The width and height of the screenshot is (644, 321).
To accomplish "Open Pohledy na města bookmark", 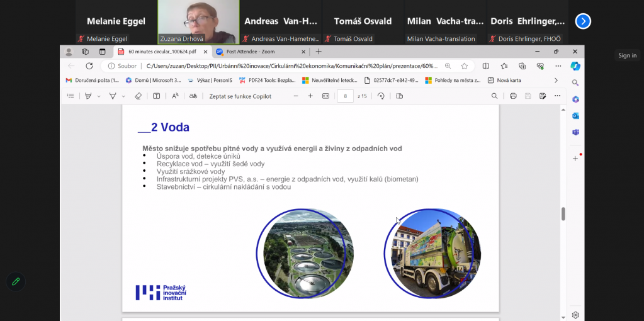I will tap(453, 81).
